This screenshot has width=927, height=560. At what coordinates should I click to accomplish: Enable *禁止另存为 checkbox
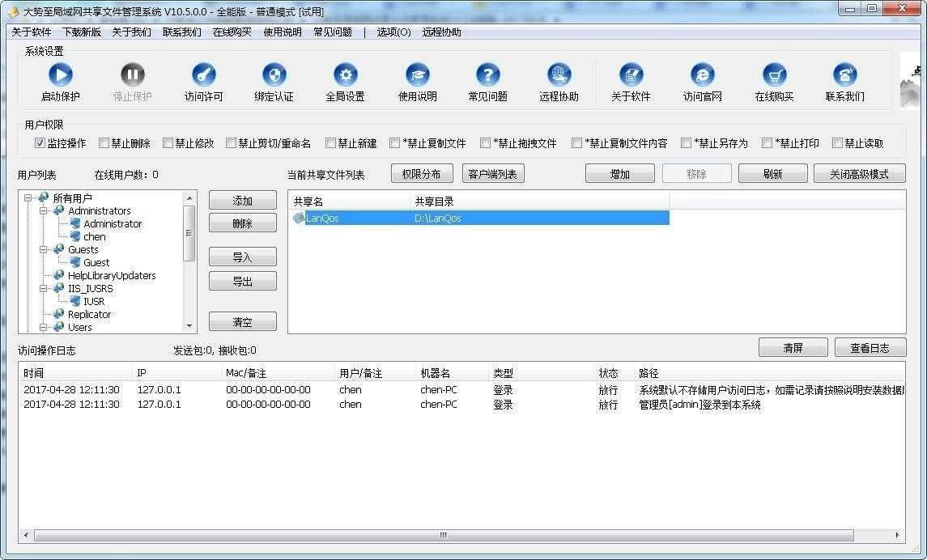(686, 143)
